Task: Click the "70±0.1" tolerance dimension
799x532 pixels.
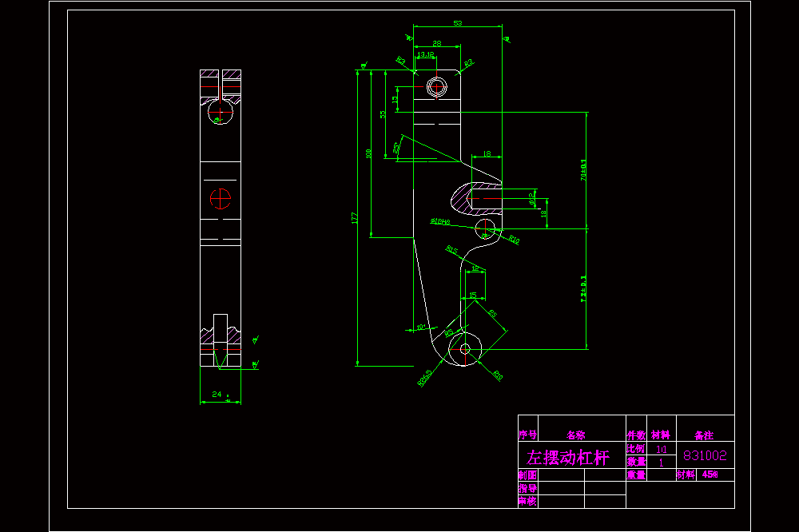Action: click(x=583, y=169)
